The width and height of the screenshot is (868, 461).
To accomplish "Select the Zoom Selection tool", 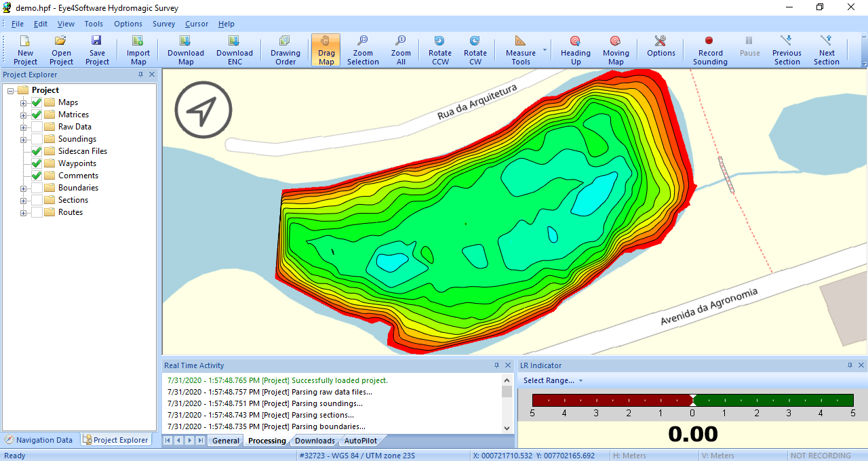I will coord(363,50).
